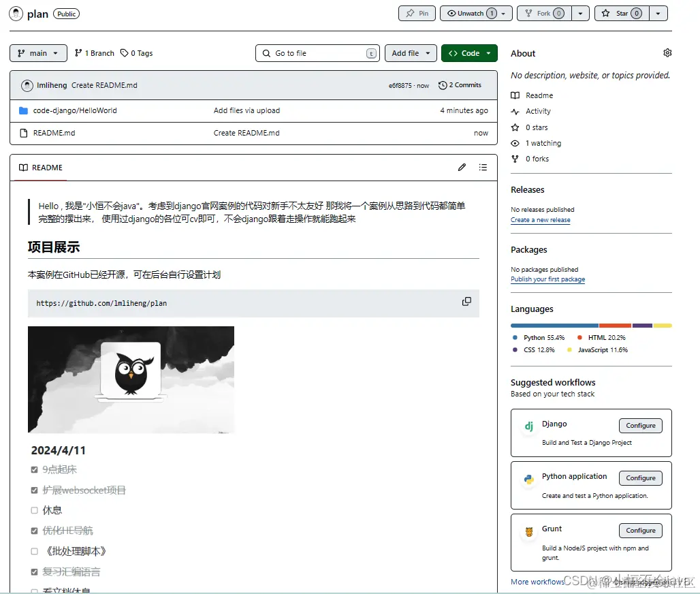Open the e6f8875 commit hash
This screenshot has width=700, height=594.
click(x=400, y=85)
